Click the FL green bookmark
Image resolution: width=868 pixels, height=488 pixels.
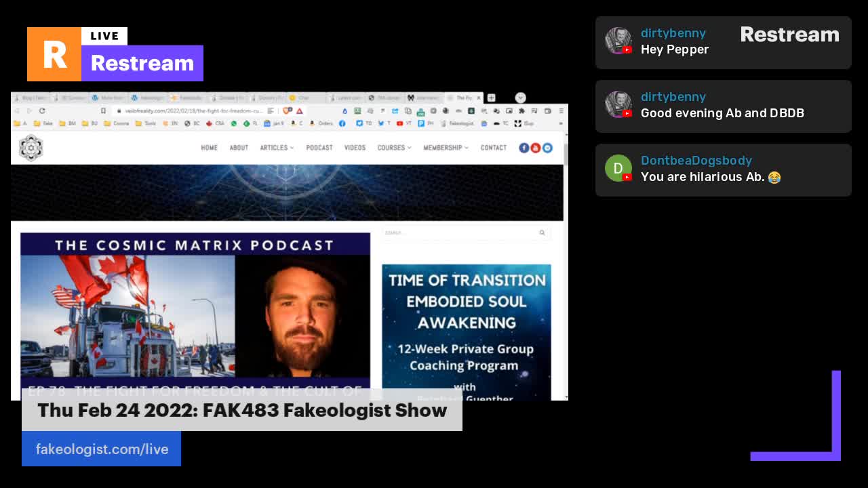(x=250, y=123)
